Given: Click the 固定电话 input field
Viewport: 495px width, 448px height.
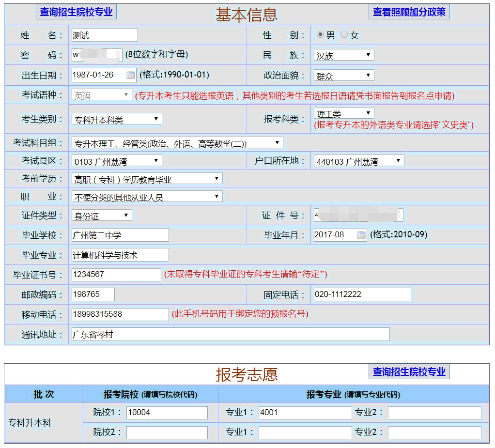Looking at the screenshot, I should pyautogui.click(x=362, y=294).
